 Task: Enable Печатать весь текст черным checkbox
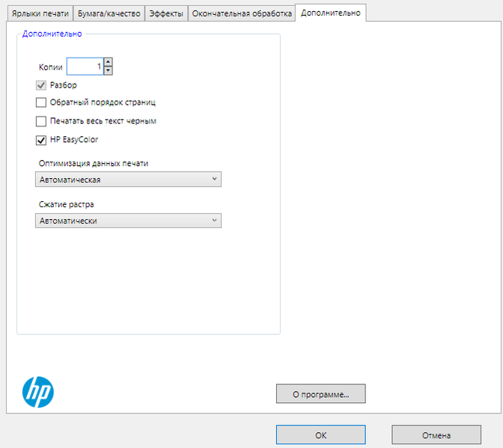[x=41, y=121]
